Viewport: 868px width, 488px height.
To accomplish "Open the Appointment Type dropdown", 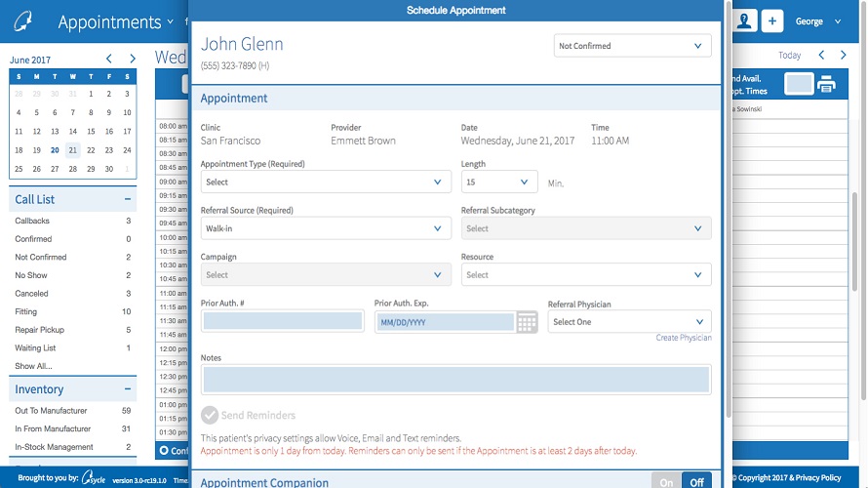I will [326, 182].
